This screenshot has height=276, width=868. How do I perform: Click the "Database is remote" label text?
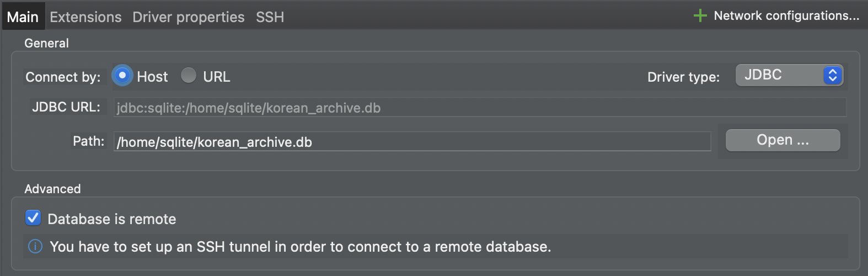(x=112, y=219)
